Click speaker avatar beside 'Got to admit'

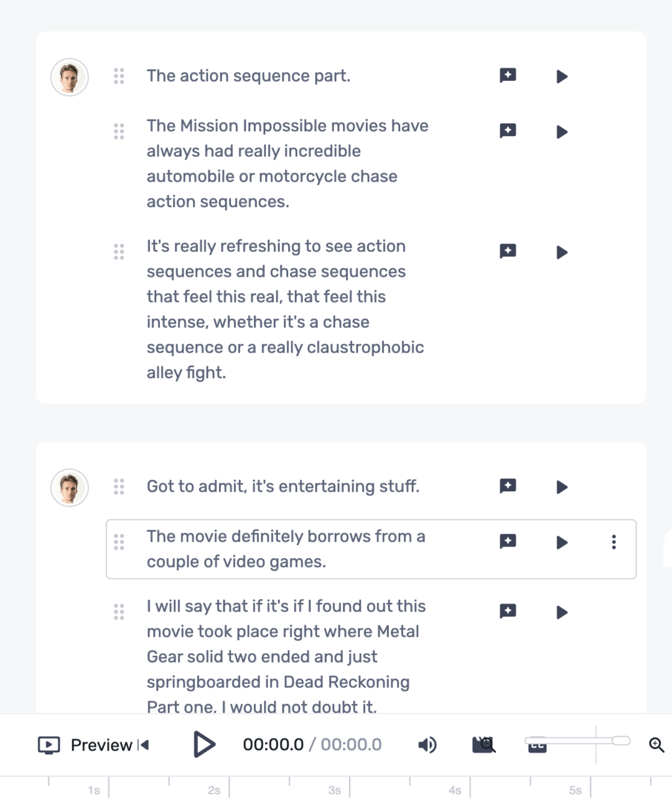pos(70,488)
